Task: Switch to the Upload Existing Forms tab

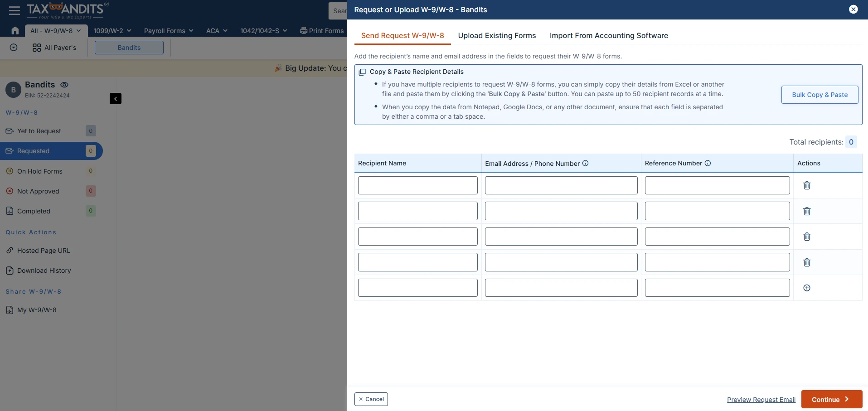Action: (497, 36)
